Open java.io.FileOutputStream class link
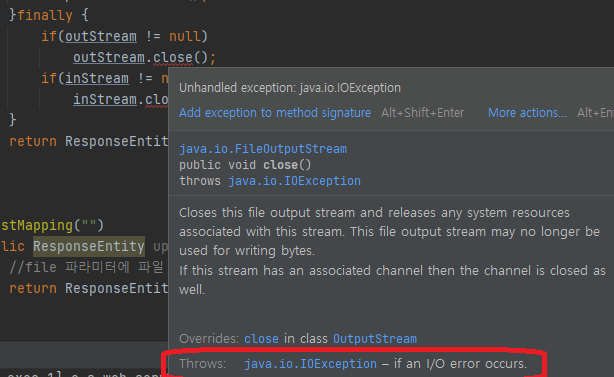 click(263, 149)
